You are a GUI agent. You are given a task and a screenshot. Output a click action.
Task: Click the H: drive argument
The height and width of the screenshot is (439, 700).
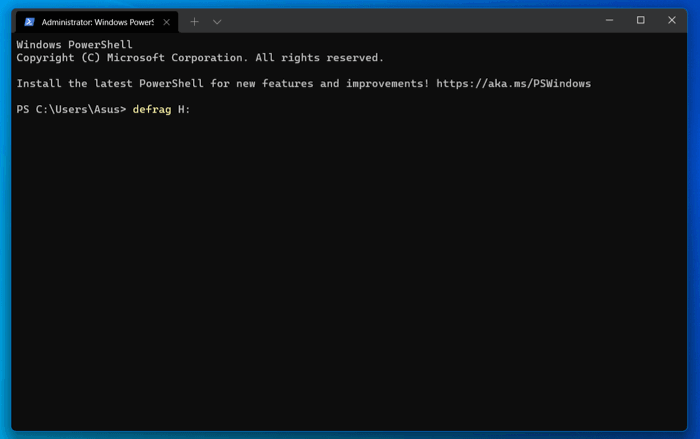(x=184, y=109)
